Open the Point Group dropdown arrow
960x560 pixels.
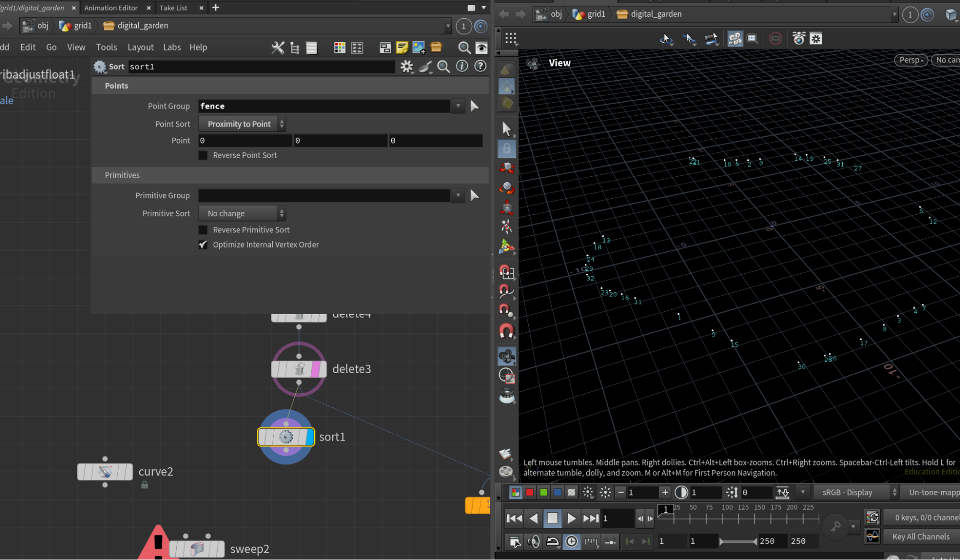pyautogui.click(x=458, y=106)
